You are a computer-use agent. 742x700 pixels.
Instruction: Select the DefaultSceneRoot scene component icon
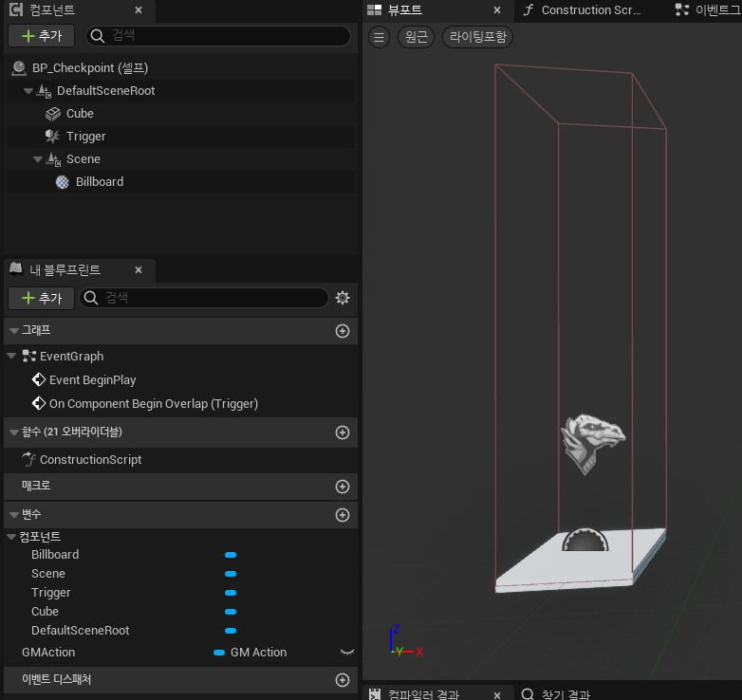click(44, 91)
